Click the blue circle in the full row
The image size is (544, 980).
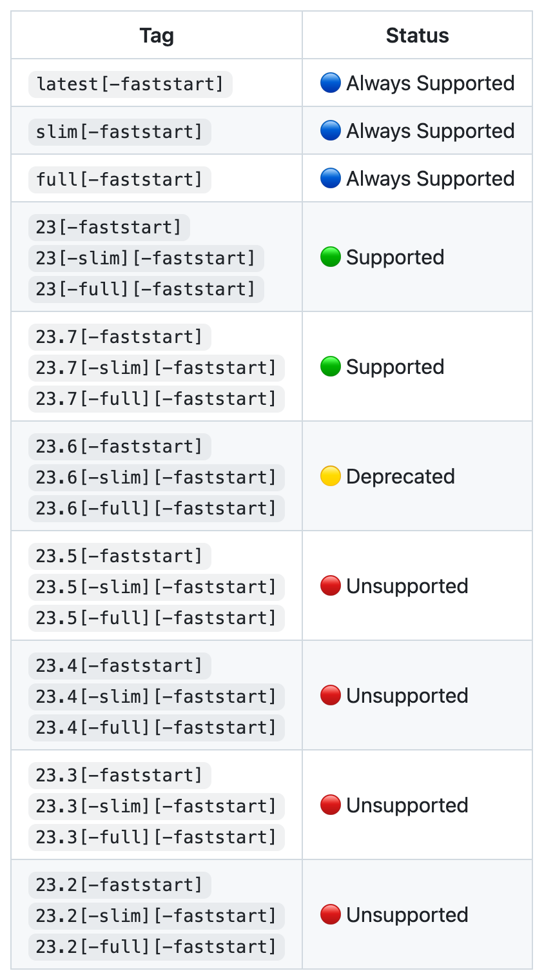(x=330, y=179)
